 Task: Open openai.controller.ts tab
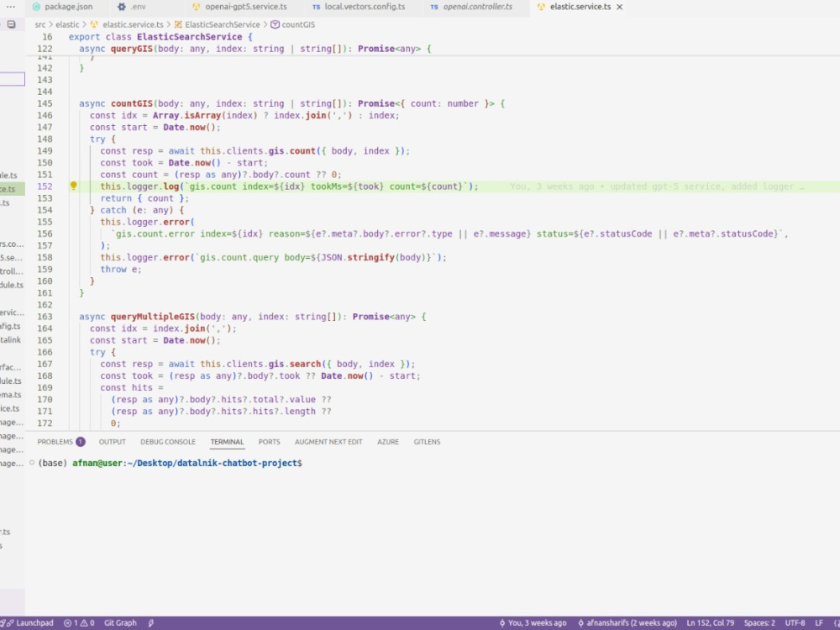click(x=477, y=7)
